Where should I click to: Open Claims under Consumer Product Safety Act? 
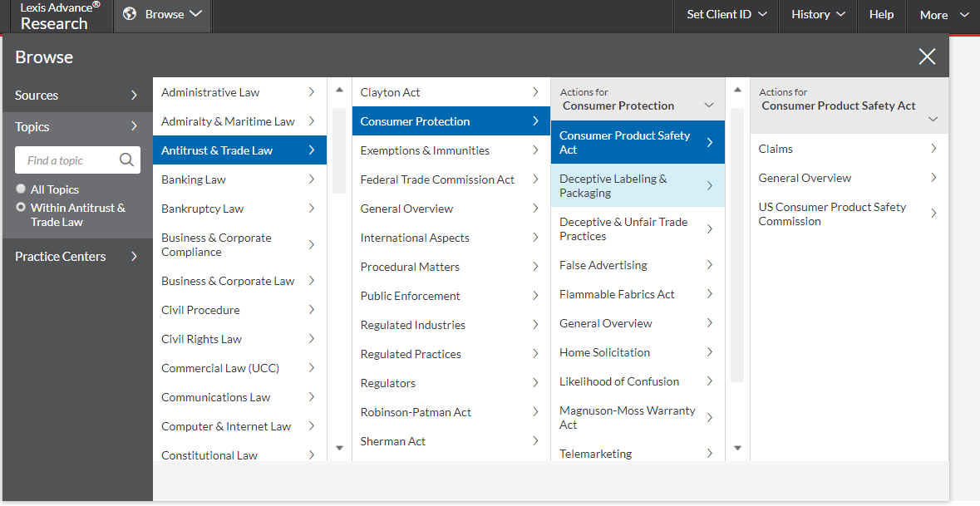849,149
